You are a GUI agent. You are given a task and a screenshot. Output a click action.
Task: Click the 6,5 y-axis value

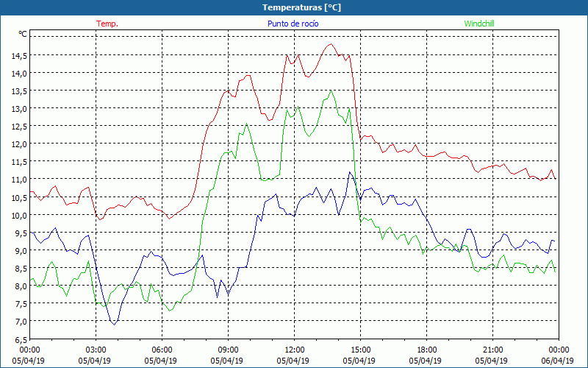(x=21, y=339)
